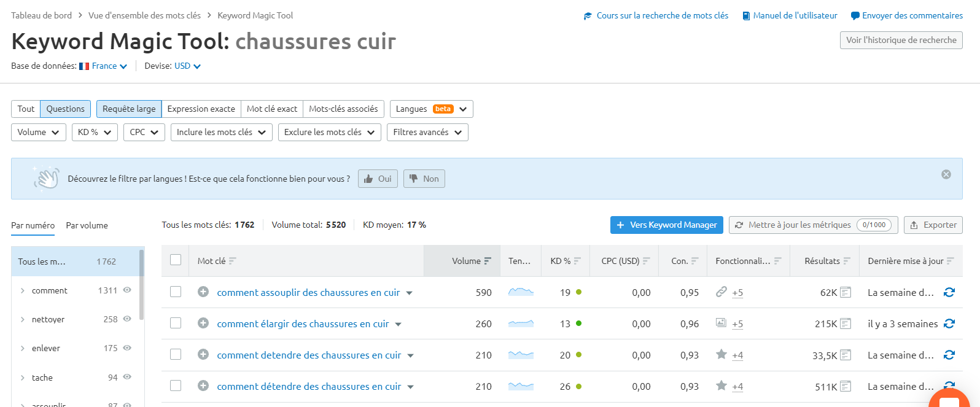Answer Oui to language filter feedback
The width and height of the screenshot is (980, 407).
click(378, 179)
